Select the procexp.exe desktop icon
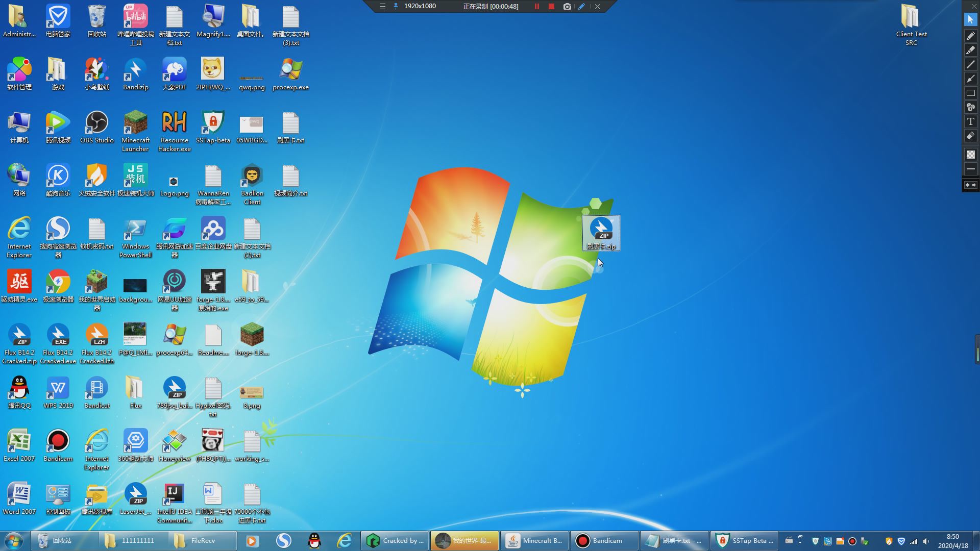This screenshot has height=551, width=980. pyautogui.click(x=291, y=74)
